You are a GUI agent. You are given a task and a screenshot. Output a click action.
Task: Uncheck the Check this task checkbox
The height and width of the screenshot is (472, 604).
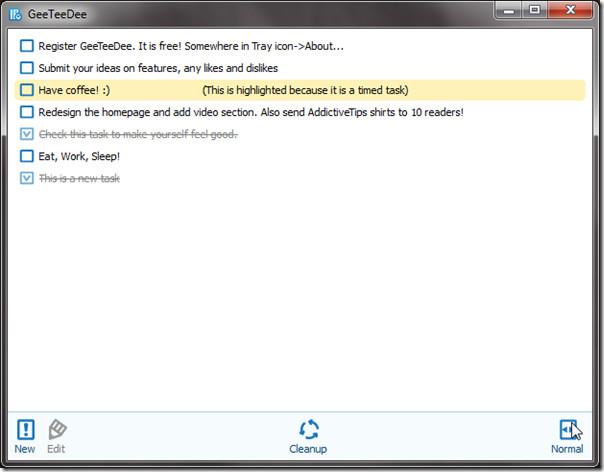tap(27, 134)
